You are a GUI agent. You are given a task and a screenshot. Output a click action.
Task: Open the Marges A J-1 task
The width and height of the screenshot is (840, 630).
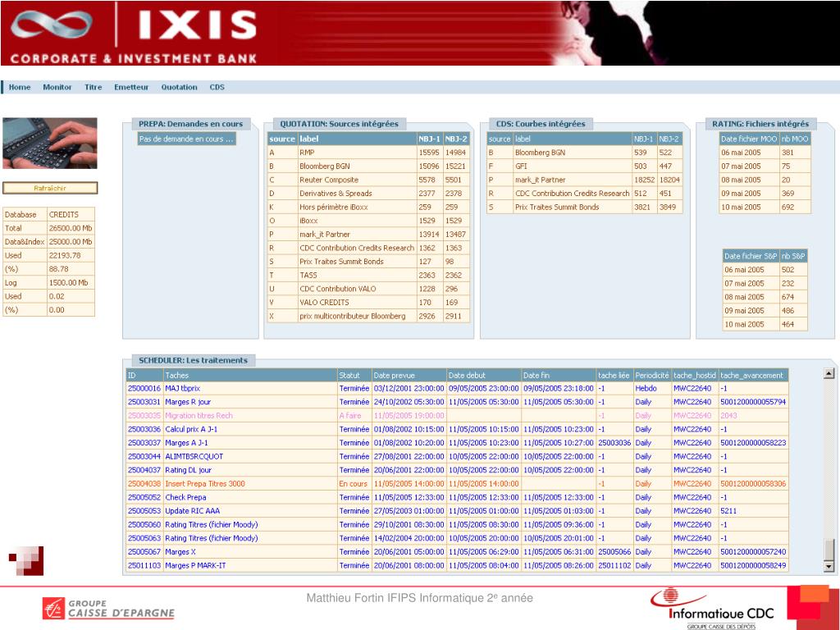(x=186, y=443)
